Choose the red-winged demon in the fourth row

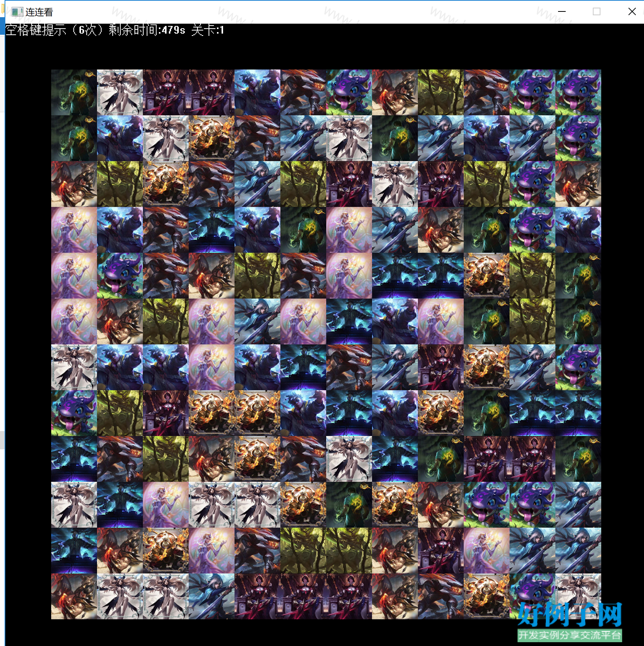[x=441, y=230]
